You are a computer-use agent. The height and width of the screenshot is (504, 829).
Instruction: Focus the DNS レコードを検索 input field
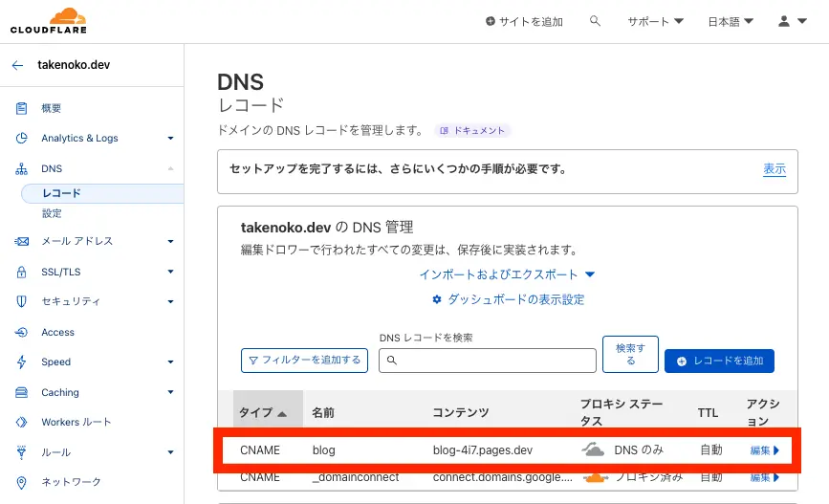pyautogui.click(x=488, y=361)
